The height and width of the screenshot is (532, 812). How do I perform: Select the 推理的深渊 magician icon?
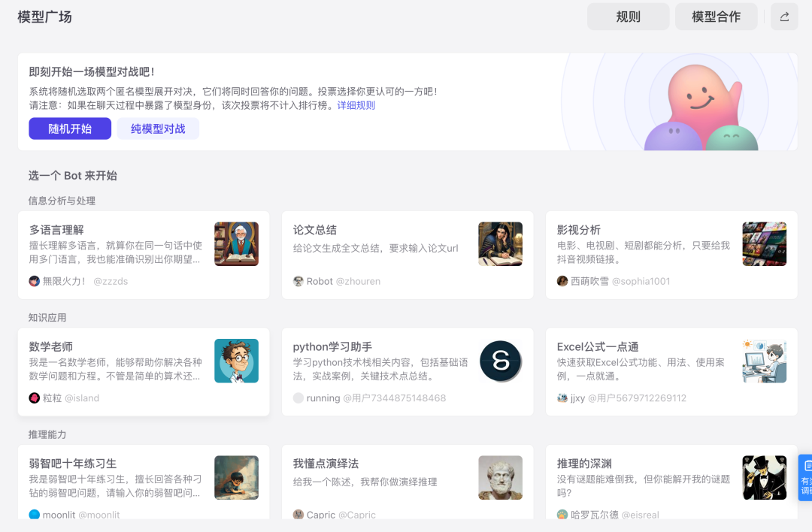[x=764, y=478]
